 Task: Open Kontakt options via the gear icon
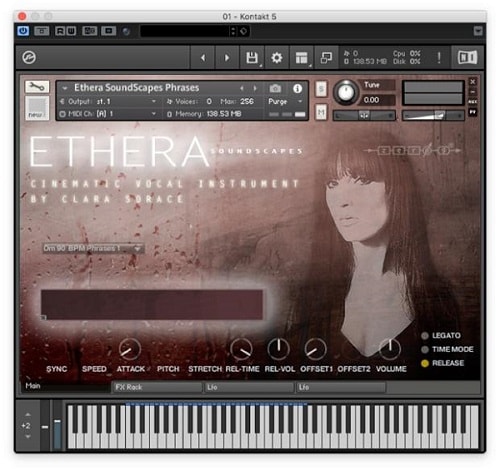[x=276, y=58]
